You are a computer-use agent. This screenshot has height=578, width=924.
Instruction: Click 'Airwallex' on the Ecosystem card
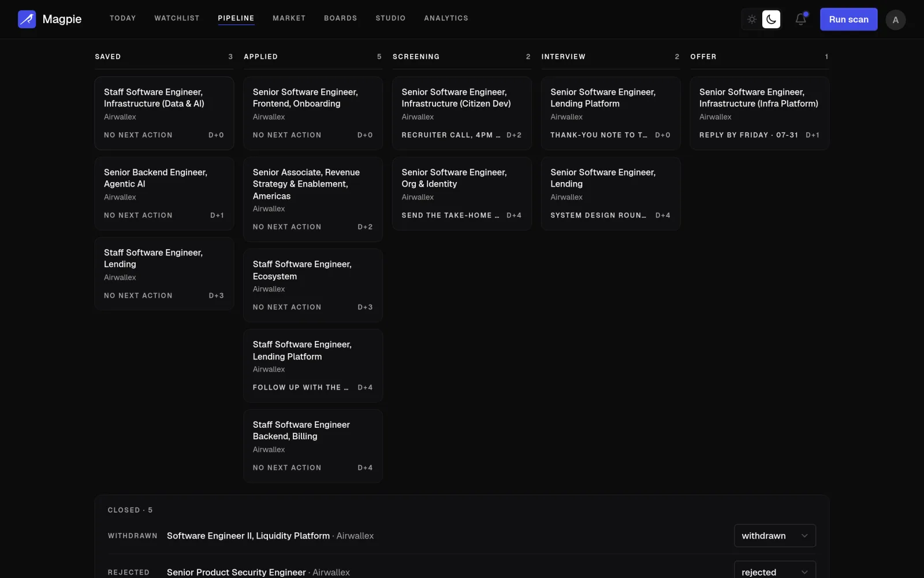tap(269, 289)
